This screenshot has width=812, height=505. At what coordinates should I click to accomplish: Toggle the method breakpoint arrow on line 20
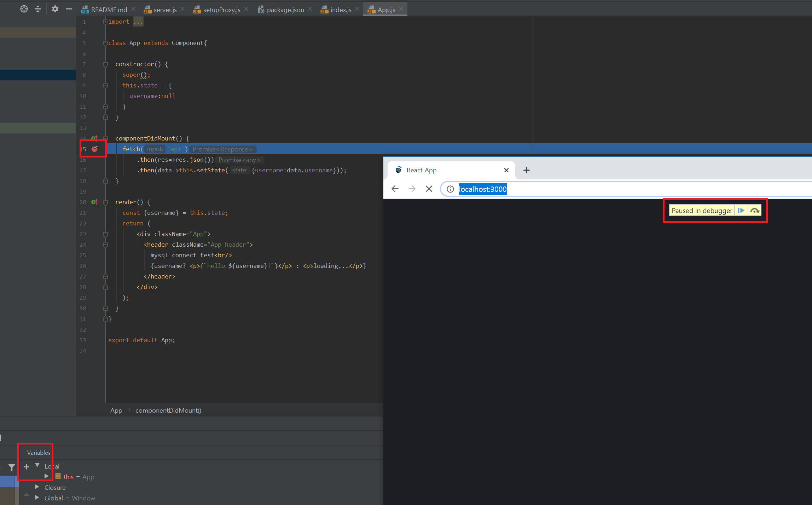click(94, 202)
